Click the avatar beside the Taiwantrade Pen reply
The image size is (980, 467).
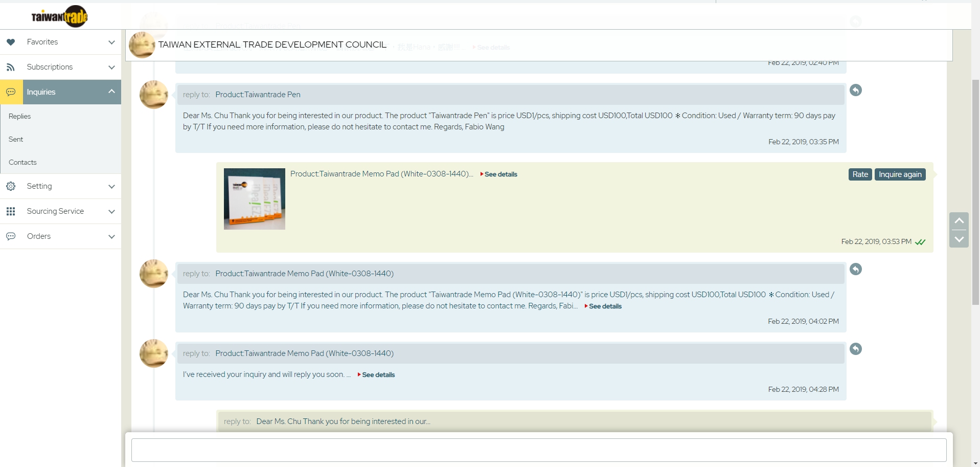(x=154, y=95)
